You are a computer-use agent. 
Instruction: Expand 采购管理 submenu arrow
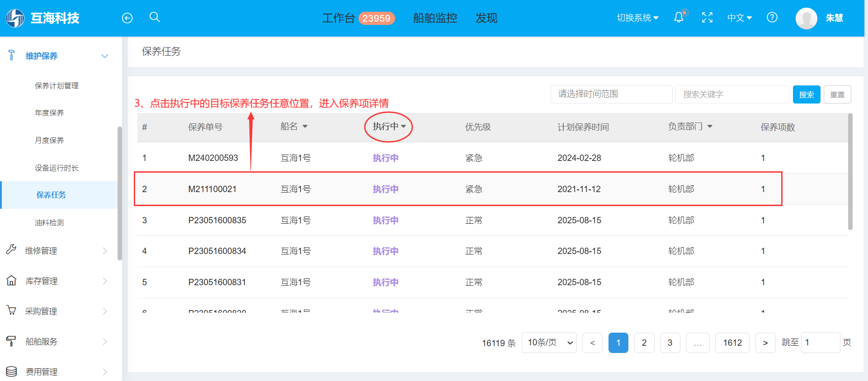pos(105,311)
